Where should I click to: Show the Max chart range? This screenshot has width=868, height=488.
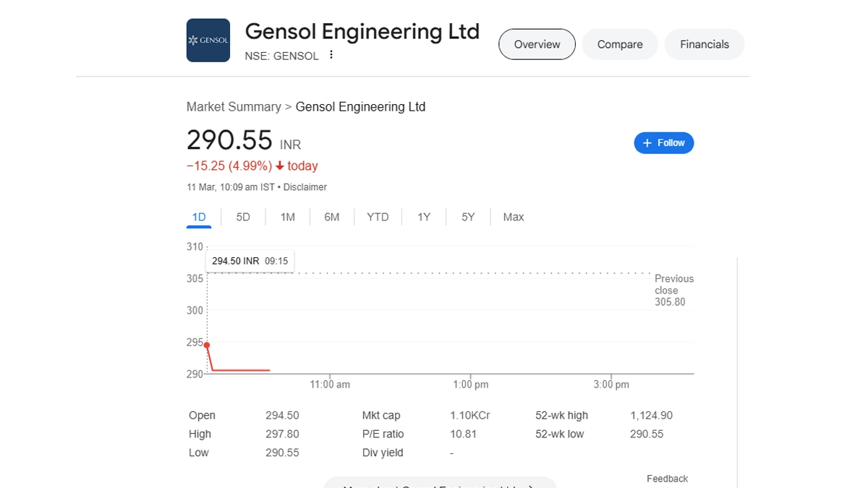514,217
